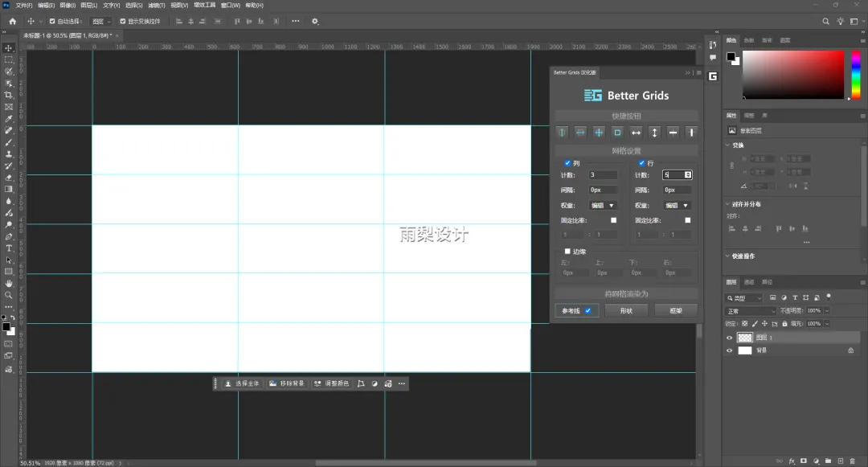Open row weight dropdown in Better Grids
This screenshot has width=868, height=467.
pyautogui.click(x=677, y=205)
